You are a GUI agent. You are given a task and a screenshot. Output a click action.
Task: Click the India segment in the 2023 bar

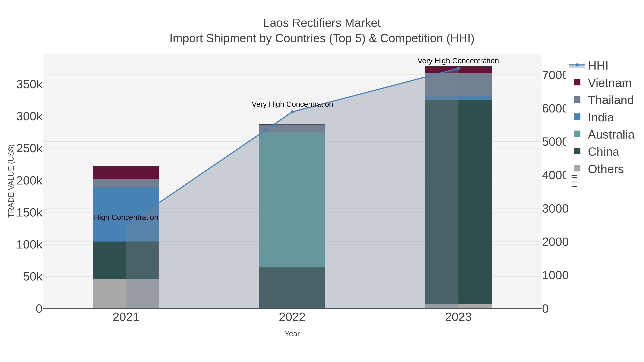(458, 98)
